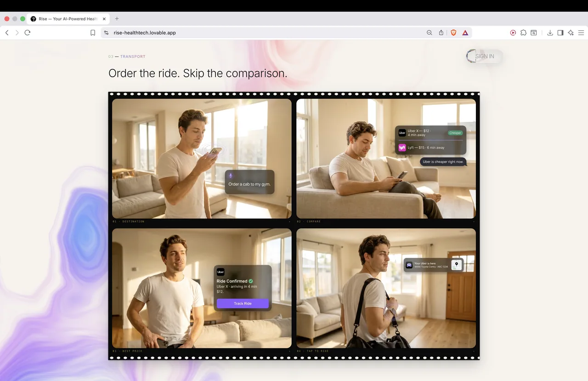Select the Lyft — $15 · 6 min away row
This screenshot has height=381, width=588.
click(x=430, y=148)
